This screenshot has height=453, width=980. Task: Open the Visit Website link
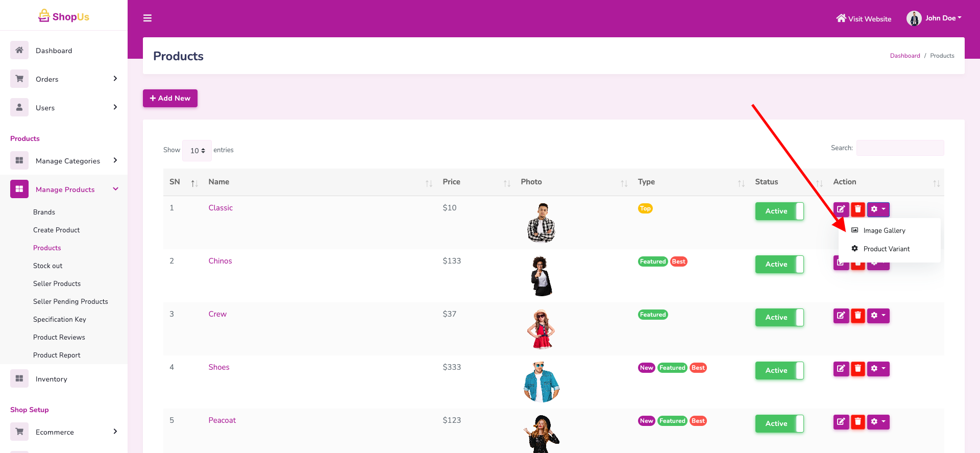(864, 19)
